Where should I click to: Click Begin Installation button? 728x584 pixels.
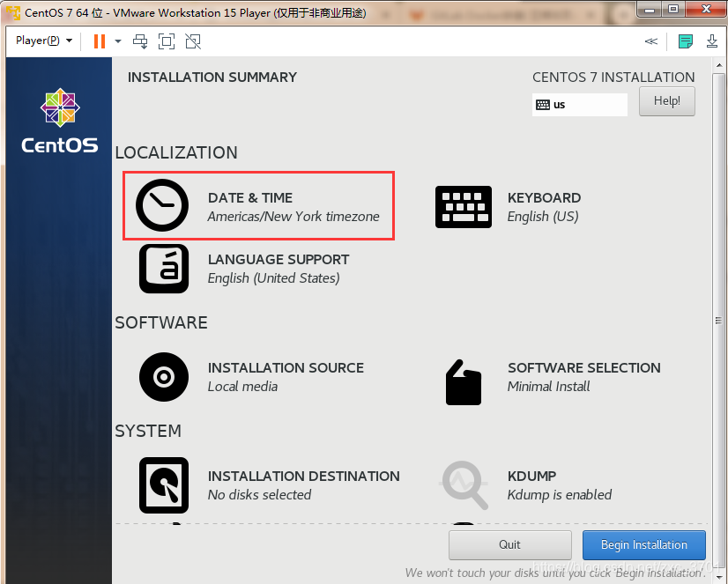pyautogui.click(x=644, y=545)
